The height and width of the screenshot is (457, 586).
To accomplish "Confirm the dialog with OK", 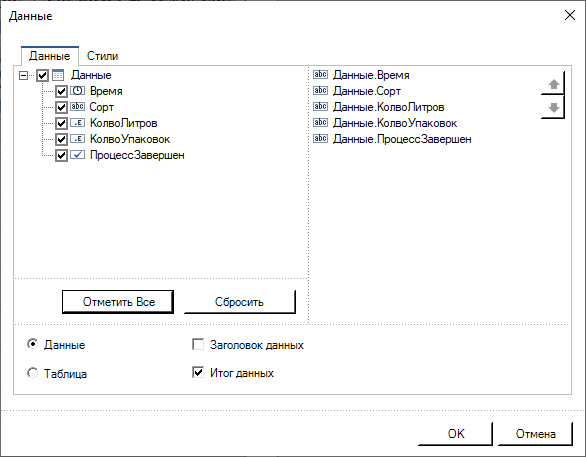I will coord(455,434).
